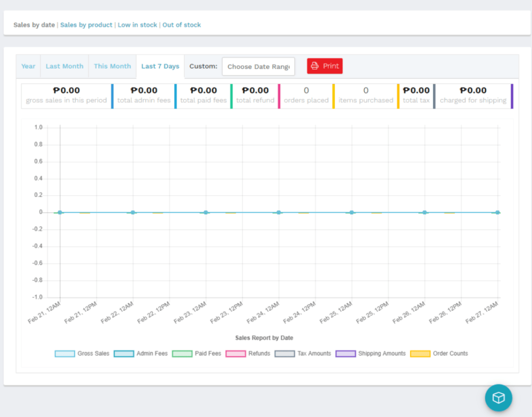The height and width of the screenshot is (417, 532).
Task: Toggle Shipping Amounts series visibility
Action: (345, 354)
